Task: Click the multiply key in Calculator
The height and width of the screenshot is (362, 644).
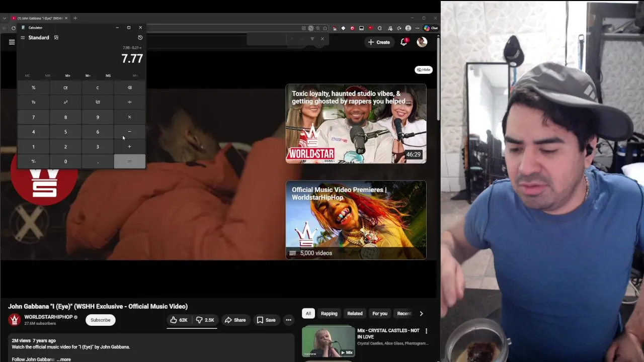Action: (129, 117)
